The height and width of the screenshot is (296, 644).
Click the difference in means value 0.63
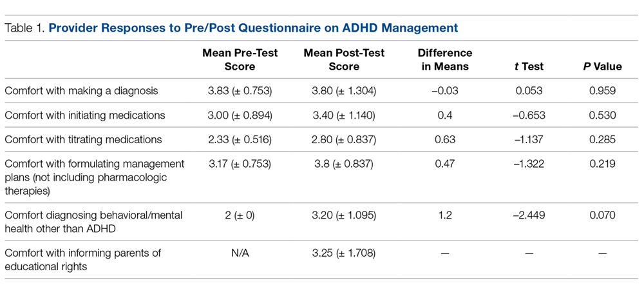pos(444,139)
